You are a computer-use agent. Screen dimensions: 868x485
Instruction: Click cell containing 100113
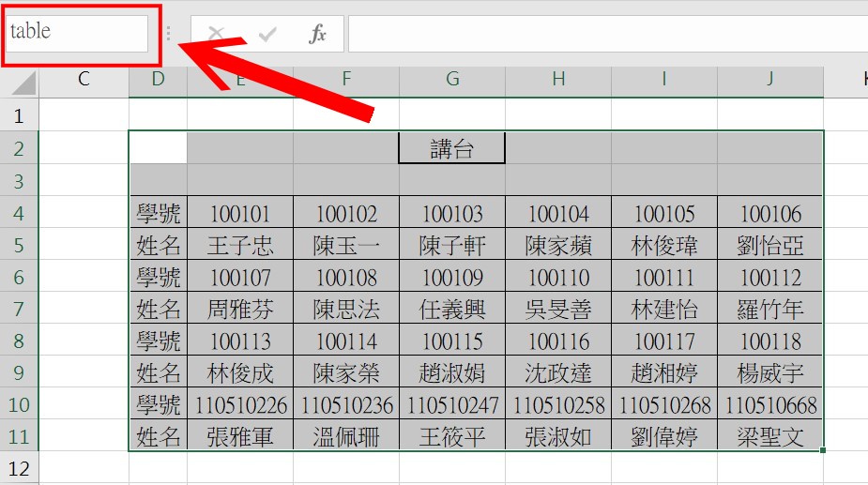point(240,341)
